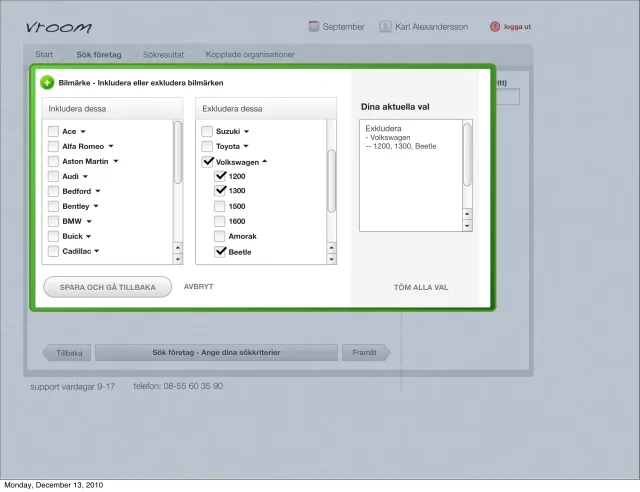Tick the Cadillac checkbox

53,251
